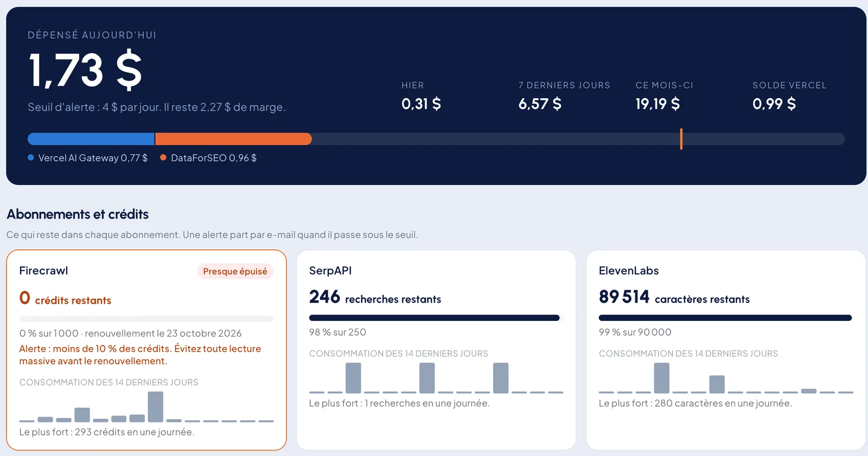The image size is (868, 456).
Task: Open the SerpAPI card title
Action: 330,271
